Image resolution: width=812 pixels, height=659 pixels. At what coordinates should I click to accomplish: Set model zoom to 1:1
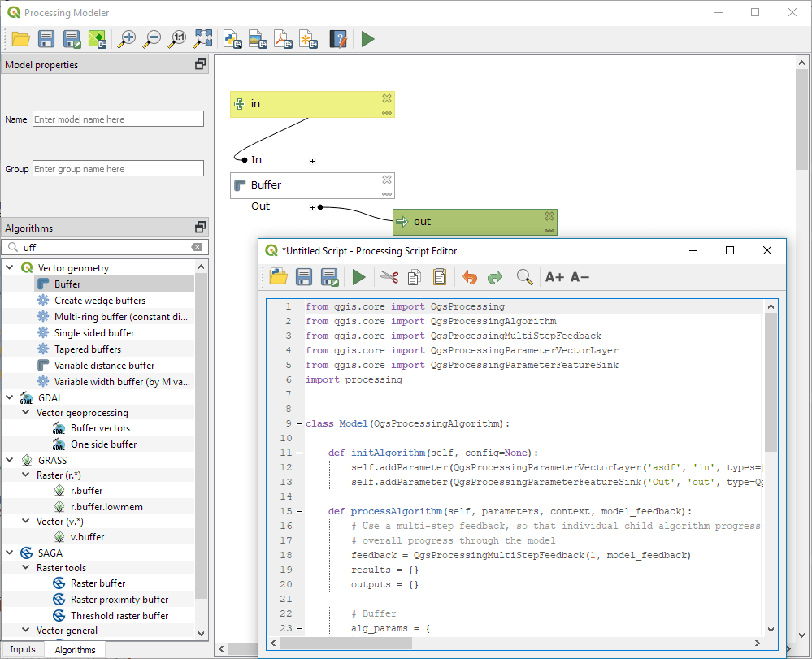177,39
